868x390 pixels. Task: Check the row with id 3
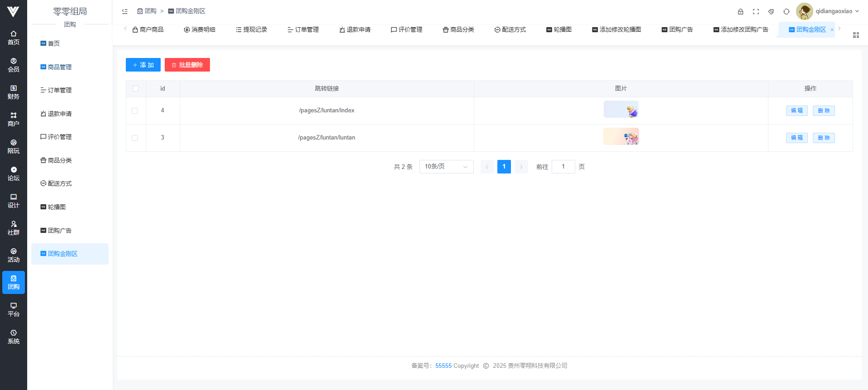[x=135, y=138]
